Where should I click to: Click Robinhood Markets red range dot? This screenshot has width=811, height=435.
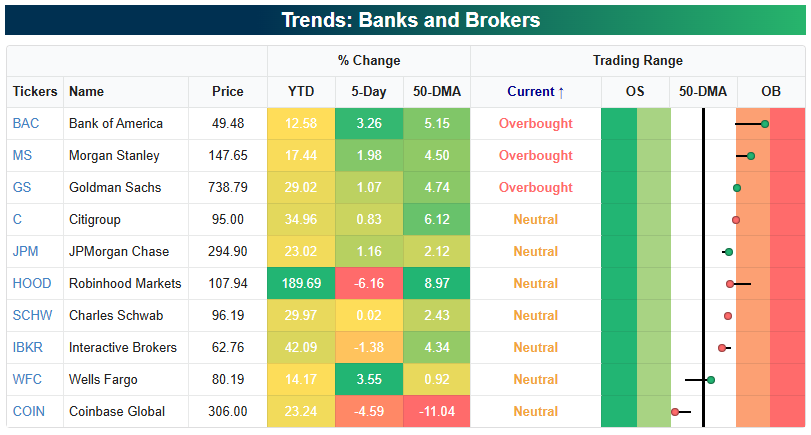click(731, 284)
